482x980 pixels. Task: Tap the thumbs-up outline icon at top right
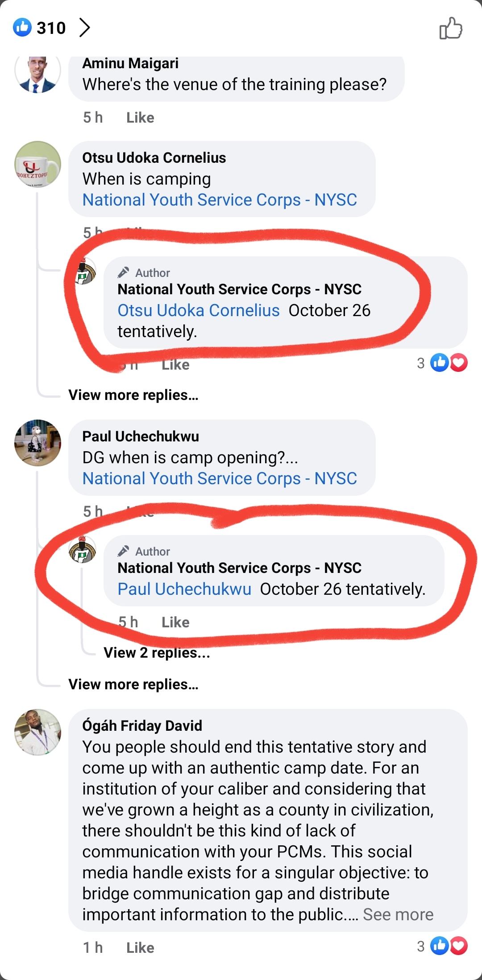[x=451, y=29]
